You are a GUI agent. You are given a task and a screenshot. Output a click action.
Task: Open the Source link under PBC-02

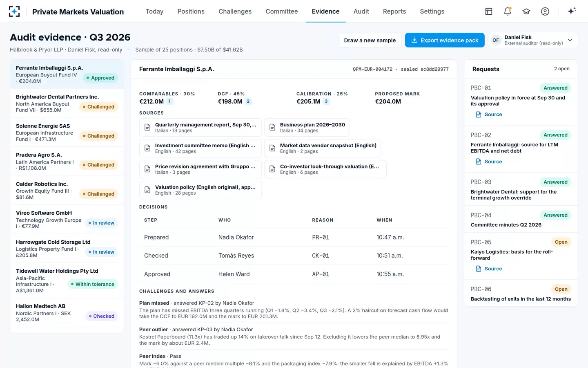pyautogui.click(x=489, y=162)
